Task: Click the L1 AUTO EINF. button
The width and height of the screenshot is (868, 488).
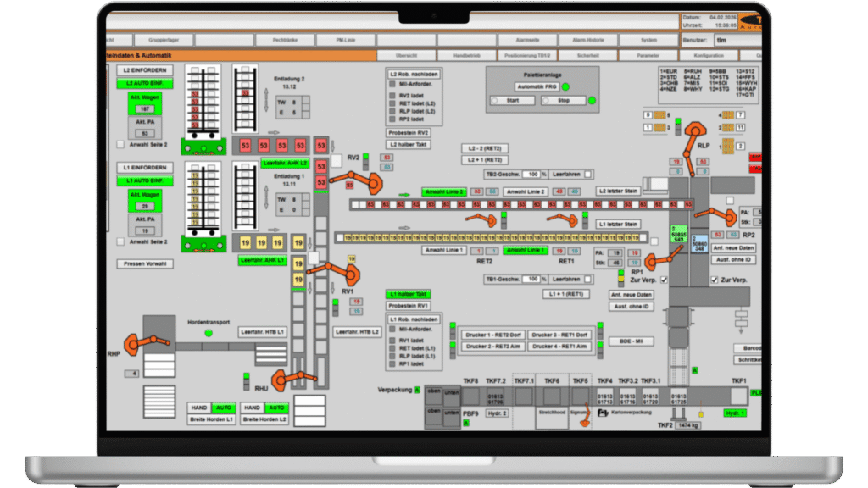Action: click(145, 181)
